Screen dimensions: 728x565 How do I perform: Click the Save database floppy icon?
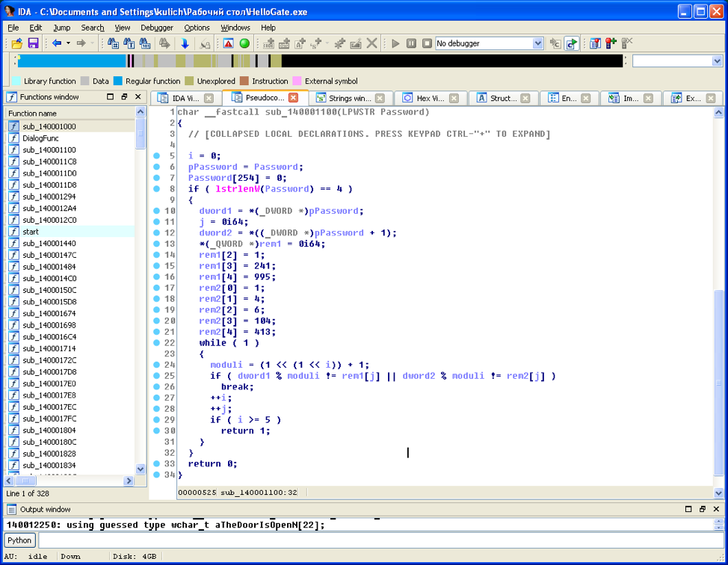[33, 43]
